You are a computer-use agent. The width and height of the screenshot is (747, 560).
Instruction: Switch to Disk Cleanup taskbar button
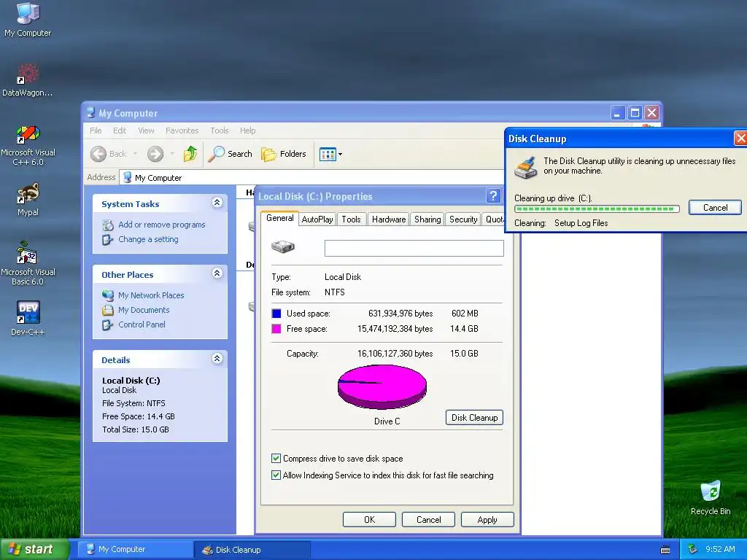click(252, 550)
